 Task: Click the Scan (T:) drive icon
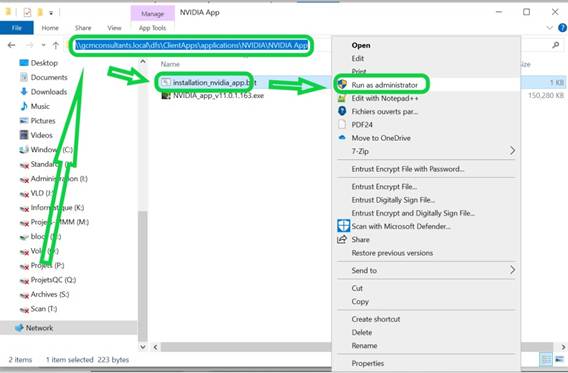coord(24,310)
